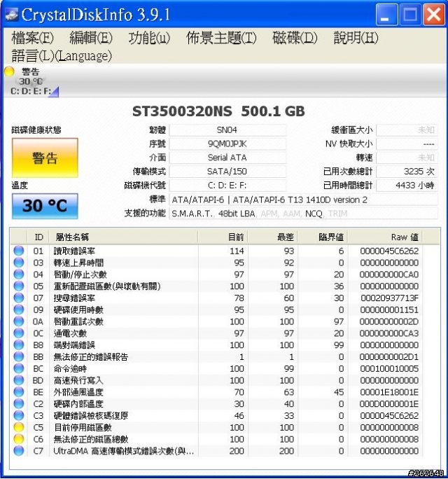Click yellow warning dot for C6 無法修正的磁區總數
The image size is (448, 479).
point(19,439)
